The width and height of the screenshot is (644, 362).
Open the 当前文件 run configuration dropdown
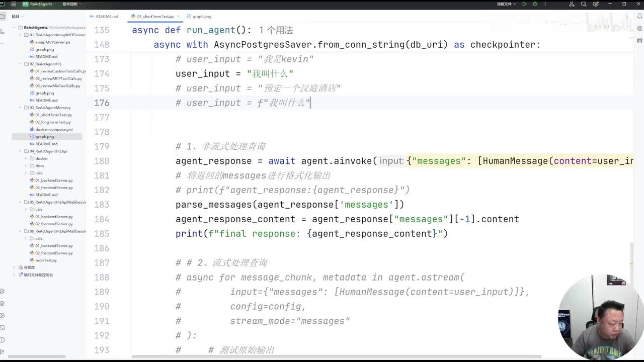click(x=506, y=4)
